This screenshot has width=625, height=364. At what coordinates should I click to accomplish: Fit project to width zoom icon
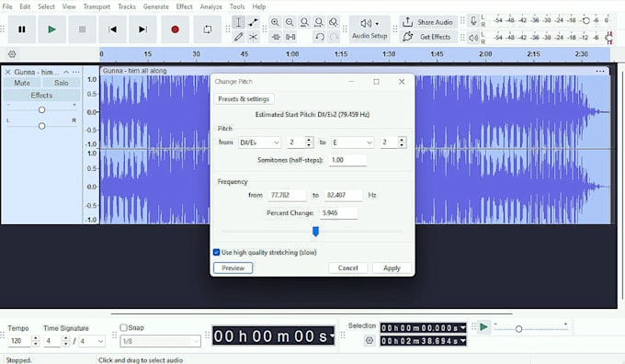pos(319,22)
